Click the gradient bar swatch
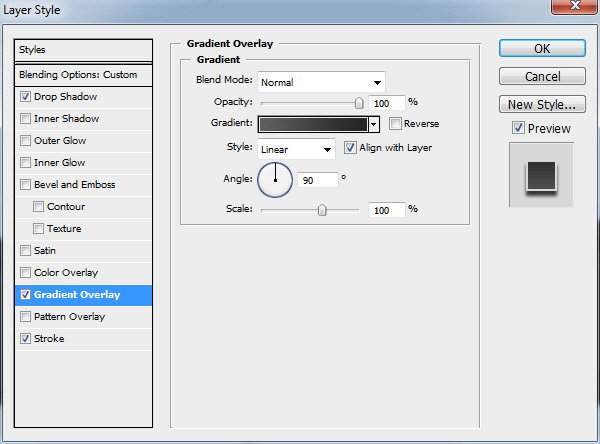The image size is (600, 444). click(x=313, y=124)
